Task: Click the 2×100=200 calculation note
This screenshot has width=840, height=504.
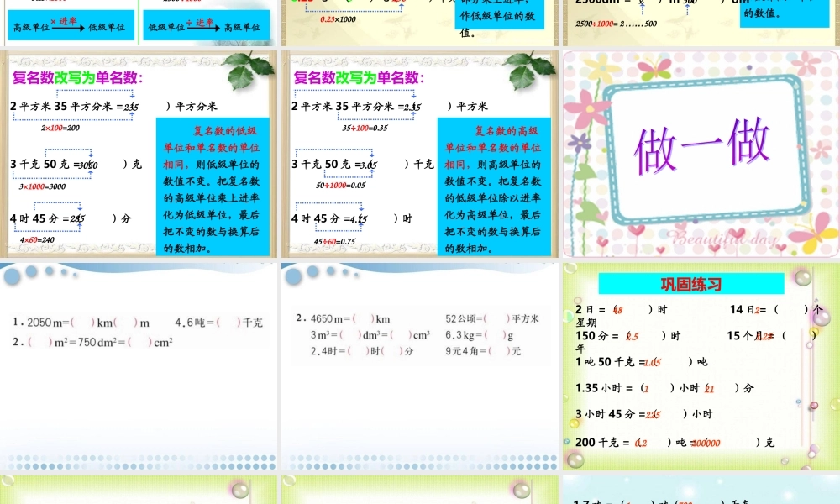Action: [60, 128]
